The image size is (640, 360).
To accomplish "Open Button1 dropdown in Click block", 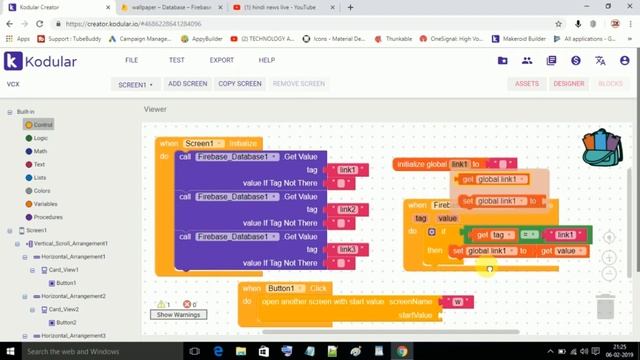I will coord(301,288).
